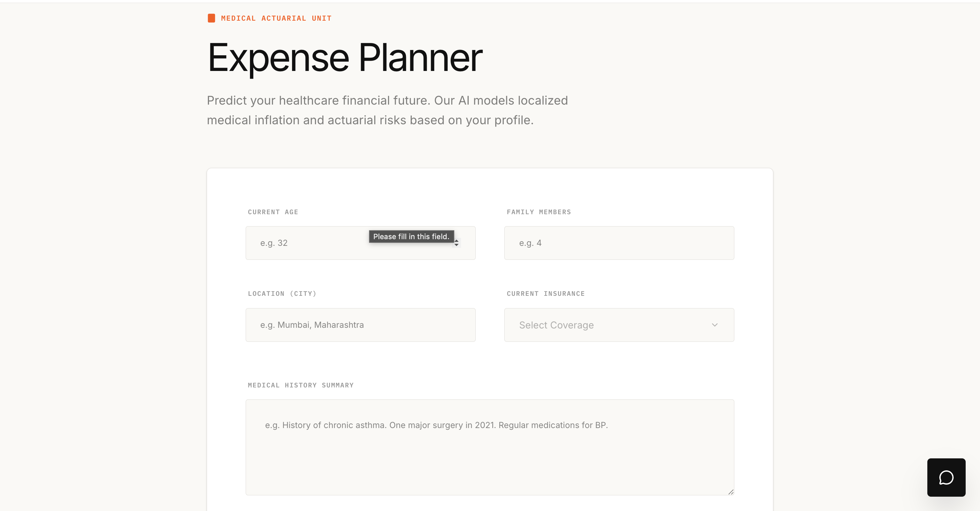Focus the Current Age input field
The width and height of the screenshot is (980, 511).
(312, 243)
